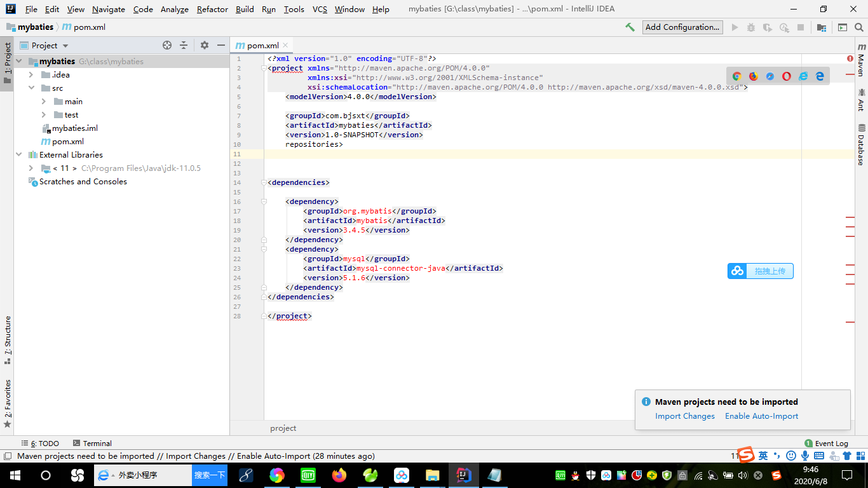868x488 pixels.
Task: Click the Add Configuration... button
Action: (683, 27)
